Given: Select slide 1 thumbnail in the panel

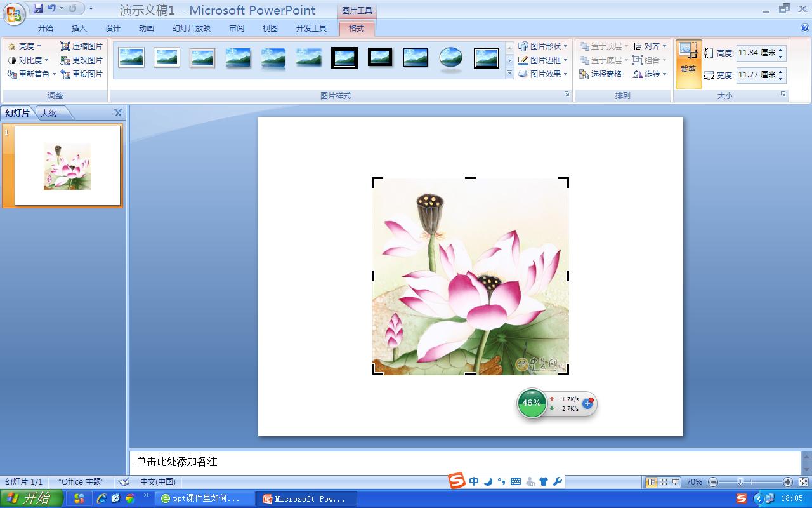Looking at the screenshot, I should click(x=67, y=166).
